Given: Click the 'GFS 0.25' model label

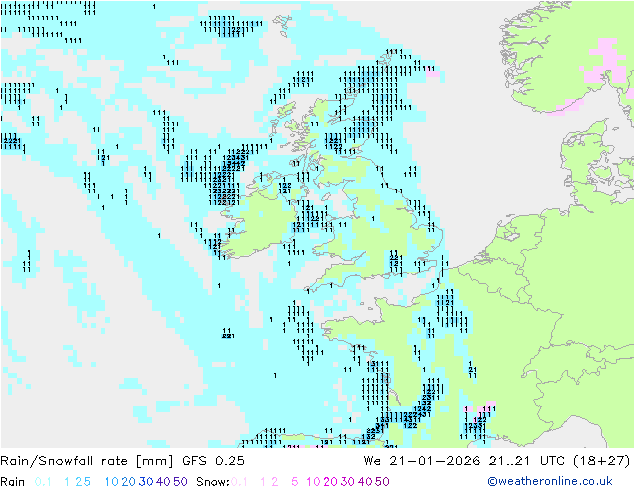Looking at the screenshot, I should click(213, 461).
